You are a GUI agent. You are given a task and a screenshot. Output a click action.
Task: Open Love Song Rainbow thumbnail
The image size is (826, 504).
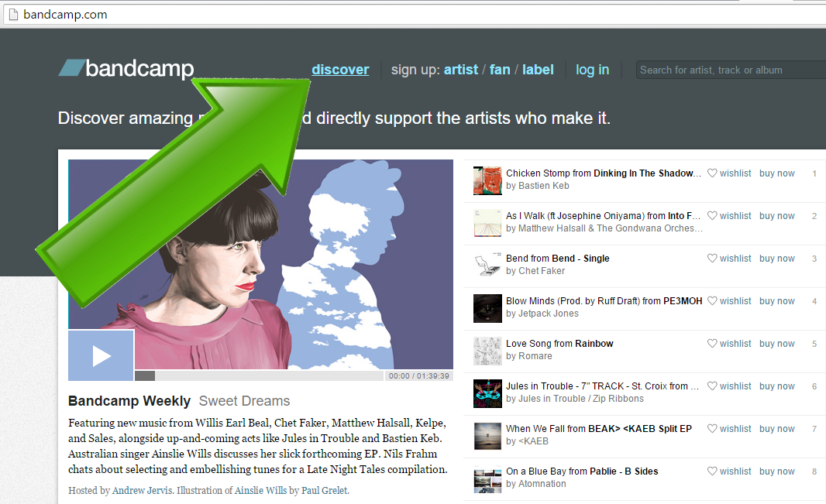coord(487,351)
